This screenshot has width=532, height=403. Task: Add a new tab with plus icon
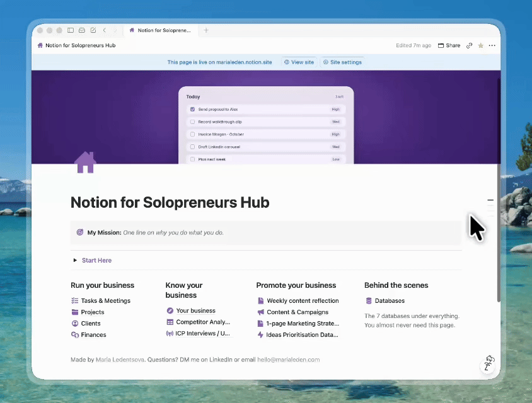206,30
